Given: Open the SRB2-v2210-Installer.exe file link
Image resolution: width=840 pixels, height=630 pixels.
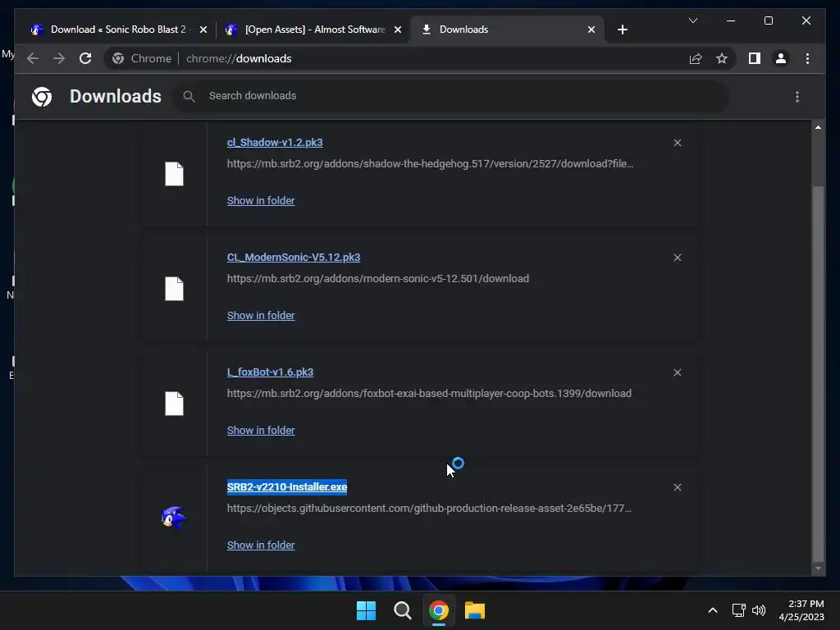Looking at the screenshot, I should pyautogui.click(x=287, y=487).
